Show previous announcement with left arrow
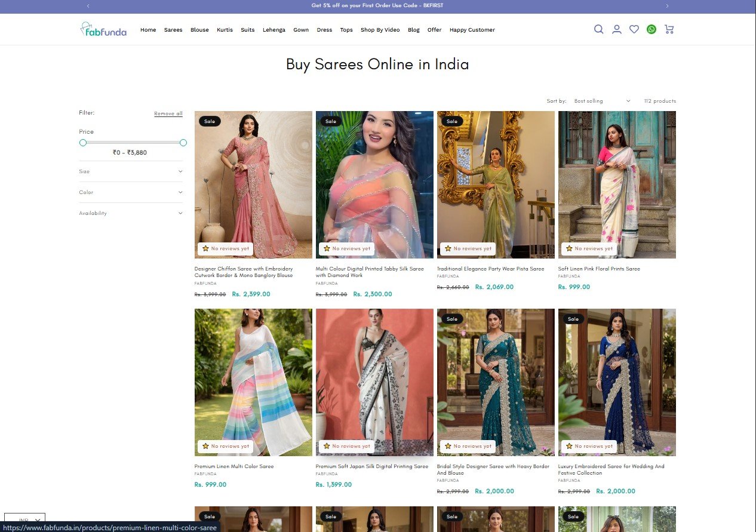The image size is (756, 532). [88, 6]
